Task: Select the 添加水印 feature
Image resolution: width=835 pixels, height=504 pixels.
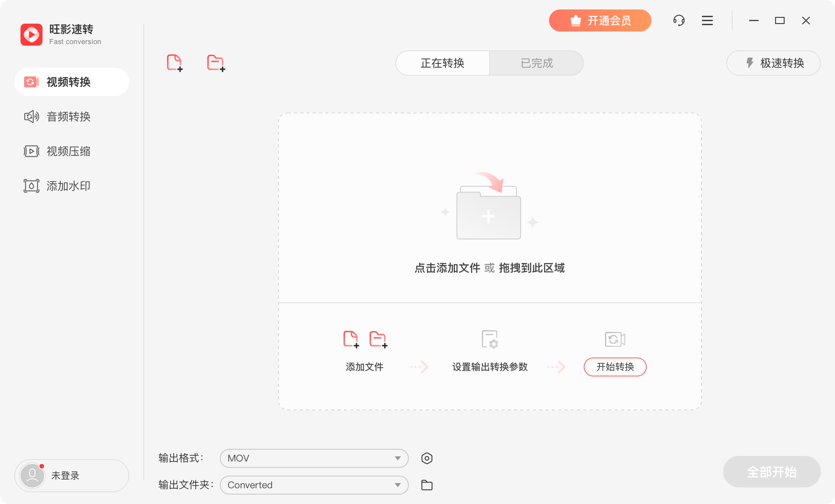Action: pos(68,185)
